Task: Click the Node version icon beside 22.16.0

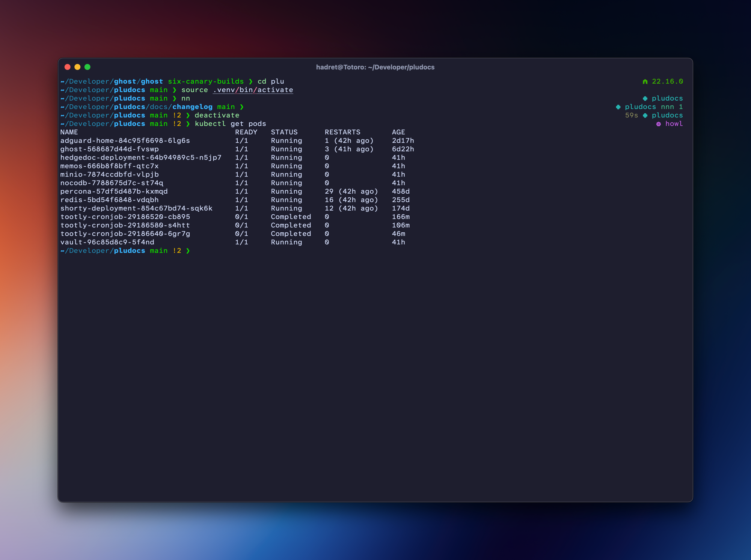Action: coord(645,81)
